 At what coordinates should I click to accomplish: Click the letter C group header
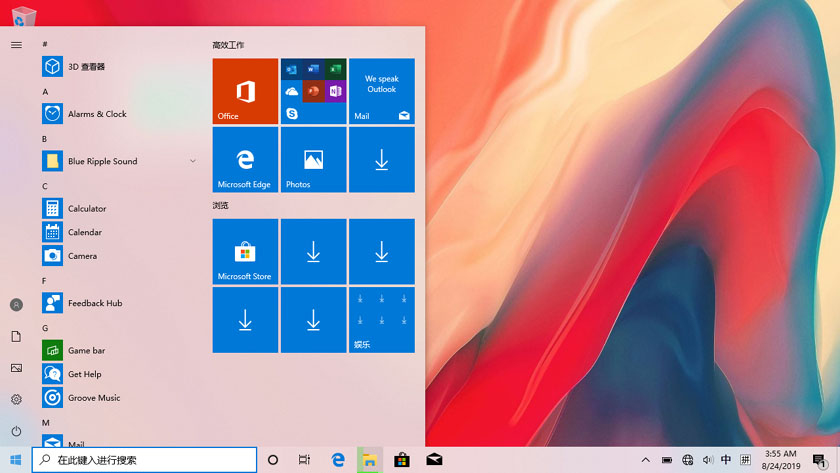pos(45,186)
